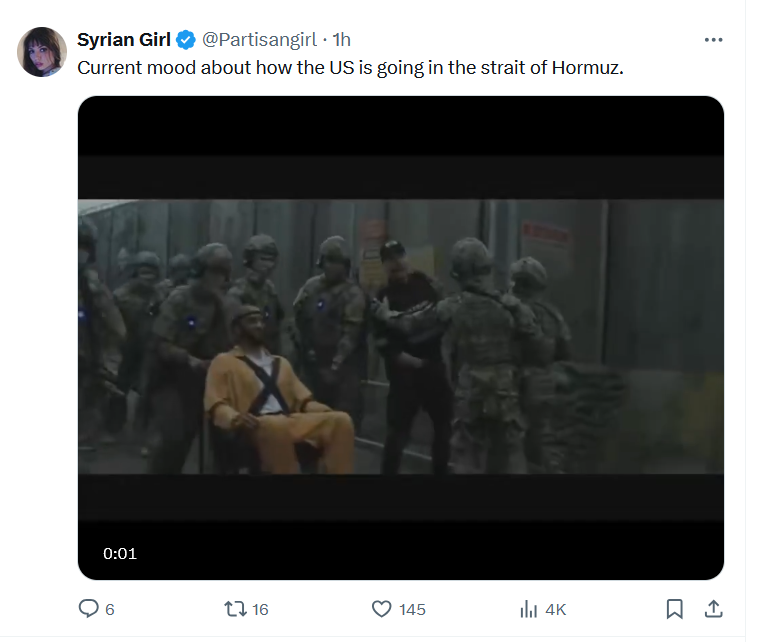Screen dimensions: 759x642
Task: Click the repost count showing 16
Action: (260, 609)
